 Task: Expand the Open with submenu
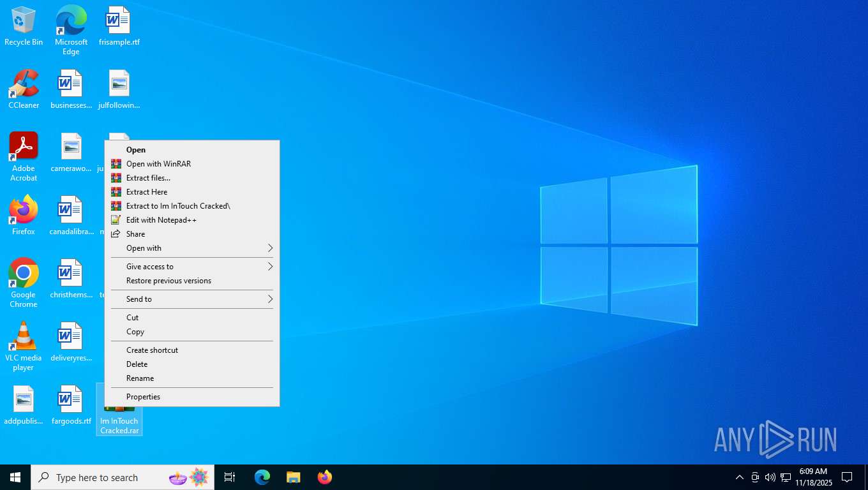[192, 248]
